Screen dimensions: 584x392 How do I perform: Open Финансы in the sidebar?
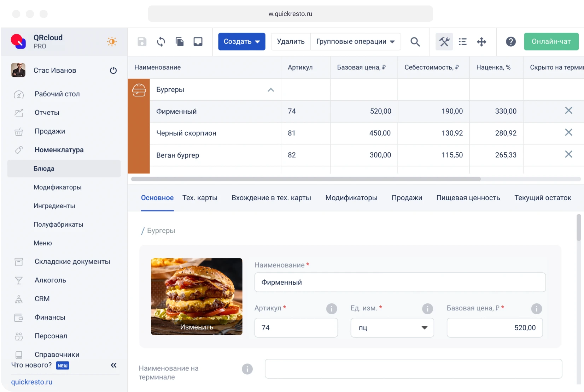(x=50, y=317)
